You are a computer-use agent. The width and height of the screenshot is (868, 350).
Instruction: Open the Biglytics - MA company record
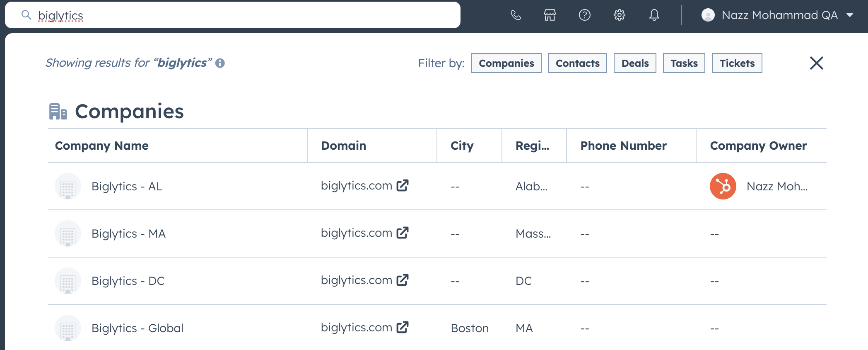[x=128, y=234]
